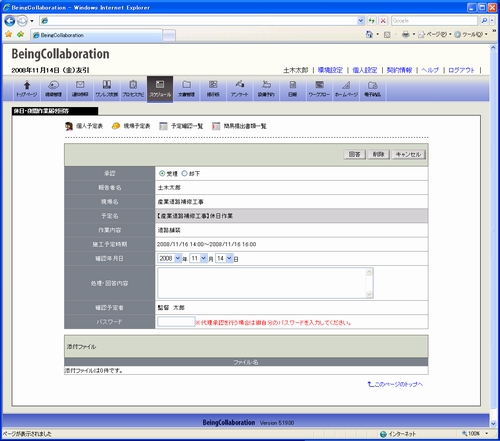Open the 現場予定表 helmet icon

coord(116,126)
